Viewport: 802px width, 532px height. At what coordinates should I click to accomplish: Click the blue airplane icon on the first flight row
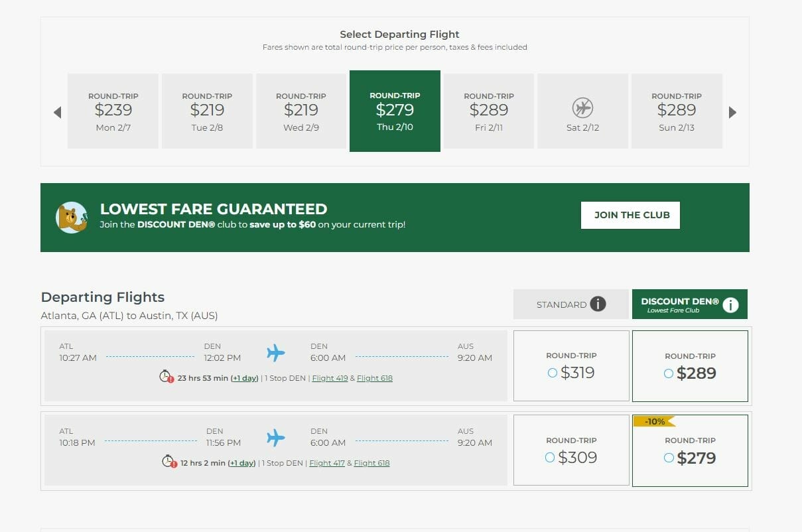pos(276,352)
